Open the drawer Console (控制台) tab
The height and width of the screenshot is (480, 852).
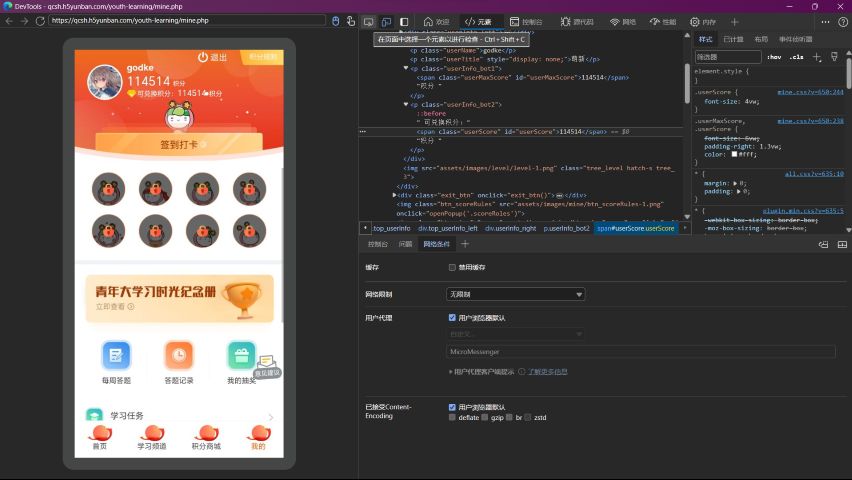[378, 244]
